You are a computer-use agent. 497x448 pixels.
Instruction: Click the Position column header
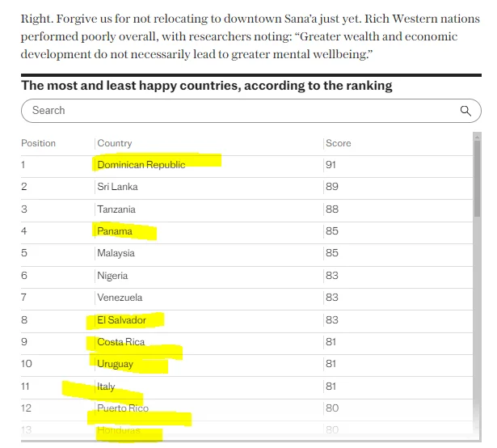(38, 143)
